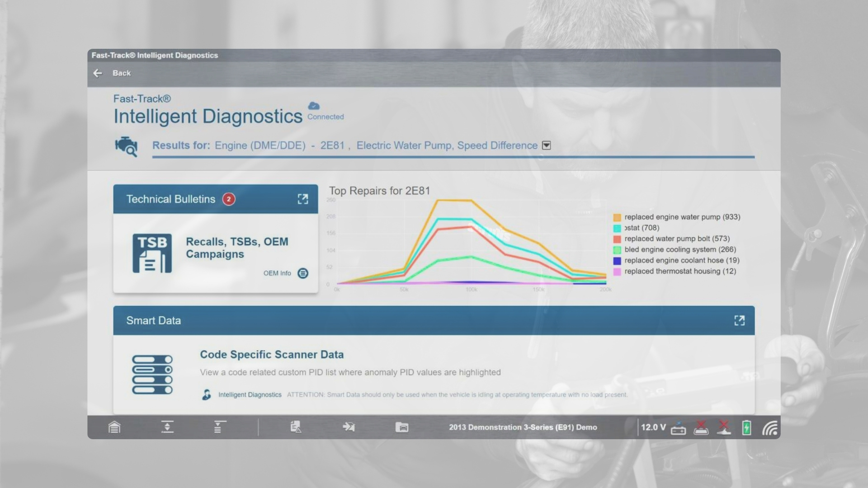This screenshot has width=868, height=488.
Task: Click the purple replaced thermostat housing swatch
Action: [x=617, y=272]
